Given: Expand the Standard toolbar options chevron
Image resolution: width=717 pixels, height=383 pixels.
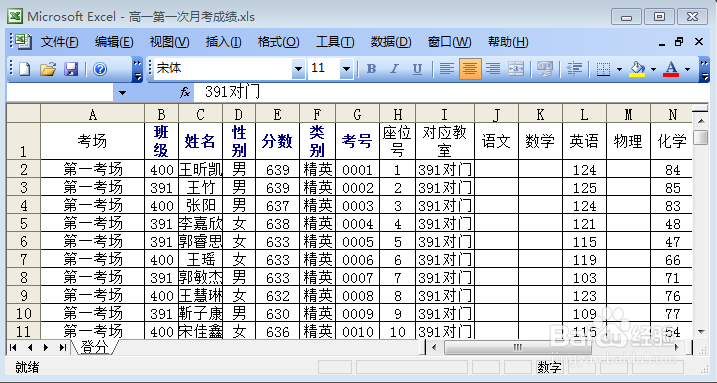Looking at the screenshot, I should point(137,69).
